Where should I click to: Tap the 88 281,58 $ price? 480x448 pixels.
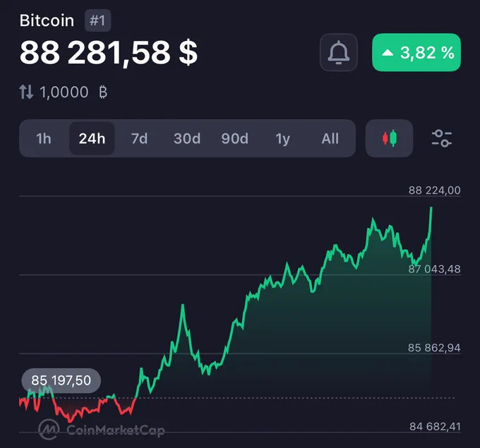[109, 53]
